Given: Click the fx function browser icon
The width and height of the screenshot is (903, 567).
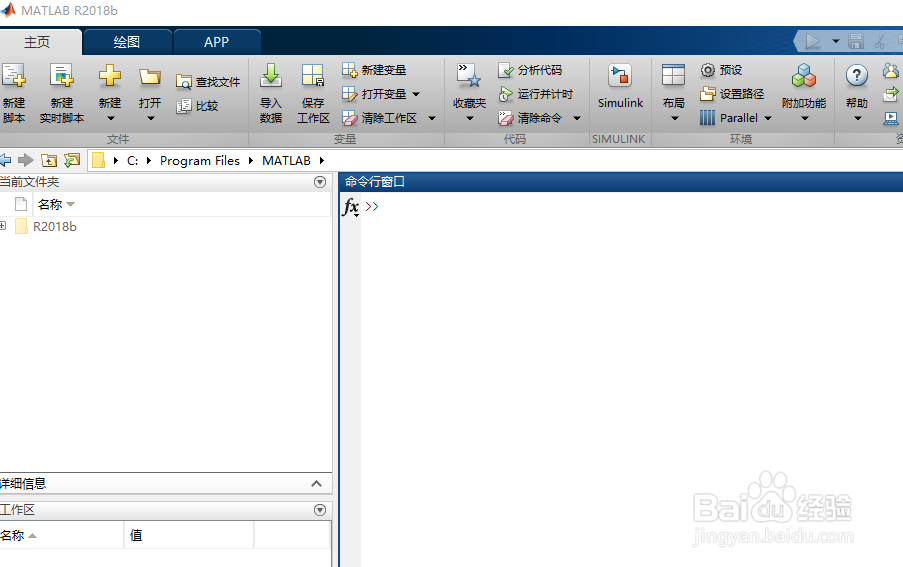Looking at the screenshot, I should click(351, 207).
